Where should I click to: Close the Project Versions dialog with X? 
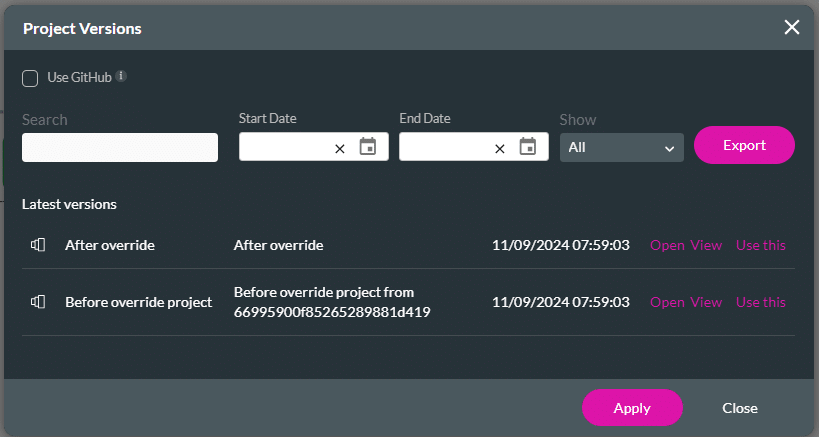click(x=791, y=27)
